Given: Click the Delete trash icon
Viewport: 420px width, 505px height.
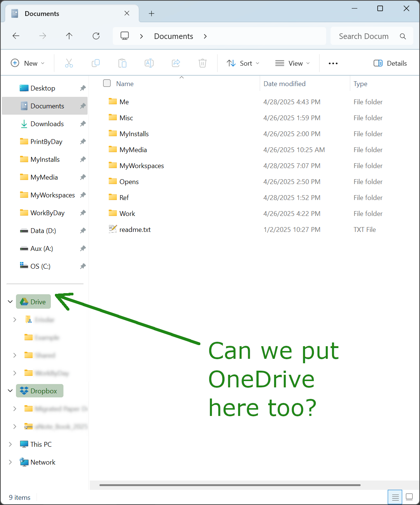Looking at the screenshot, I should click(203, 63).
